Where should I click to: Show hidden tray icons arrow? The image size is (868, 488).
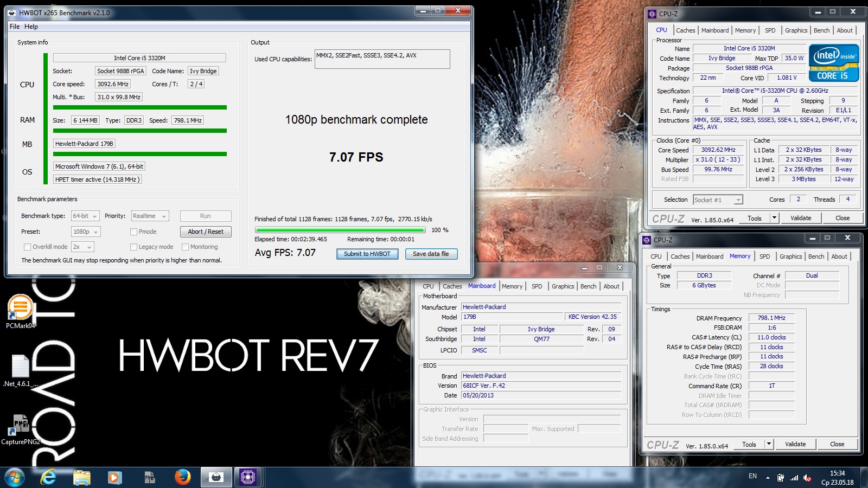coord(768,478)
